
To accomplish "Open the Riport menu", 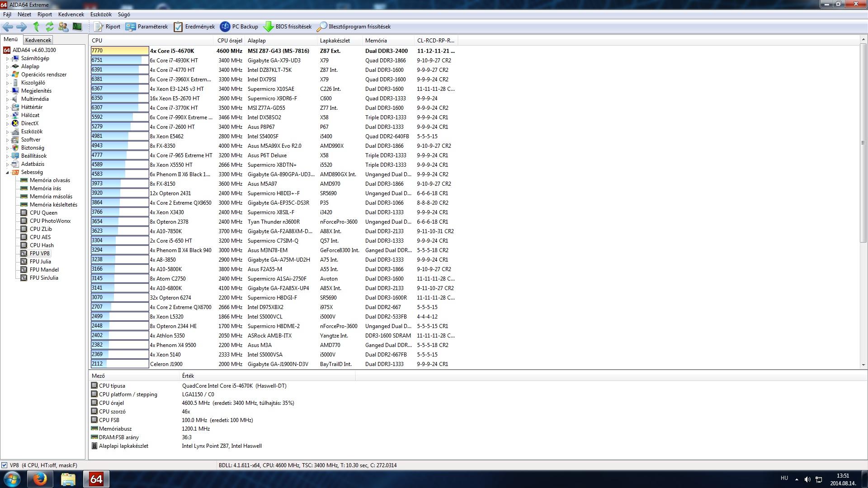I will (45, 14).
